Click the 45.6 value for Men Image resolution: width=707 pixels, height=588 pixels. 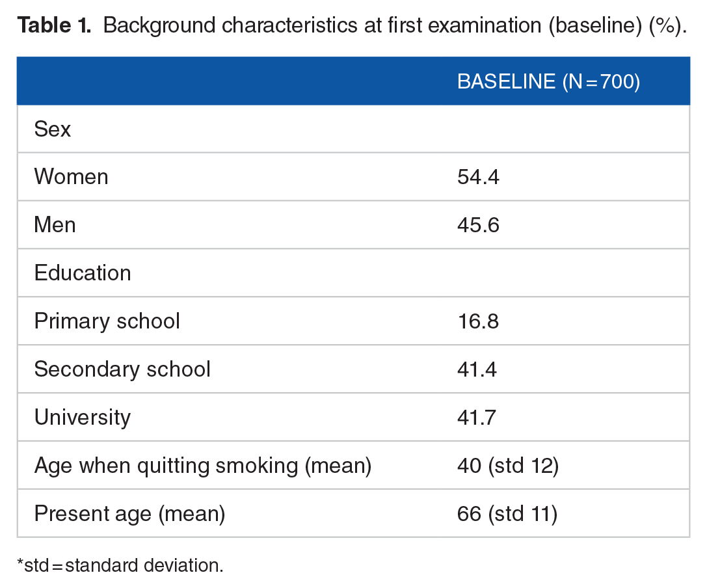click(479, 224)
